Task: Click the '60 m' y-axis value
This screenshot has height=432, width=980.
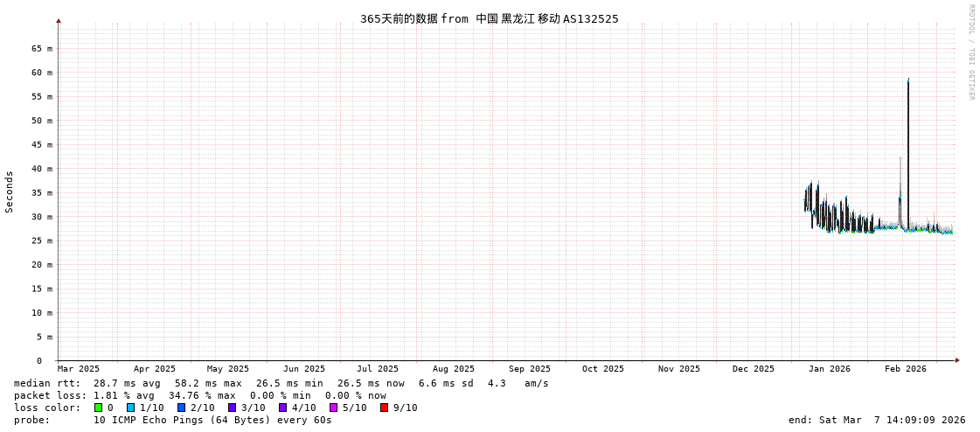Action: [42, 73]
